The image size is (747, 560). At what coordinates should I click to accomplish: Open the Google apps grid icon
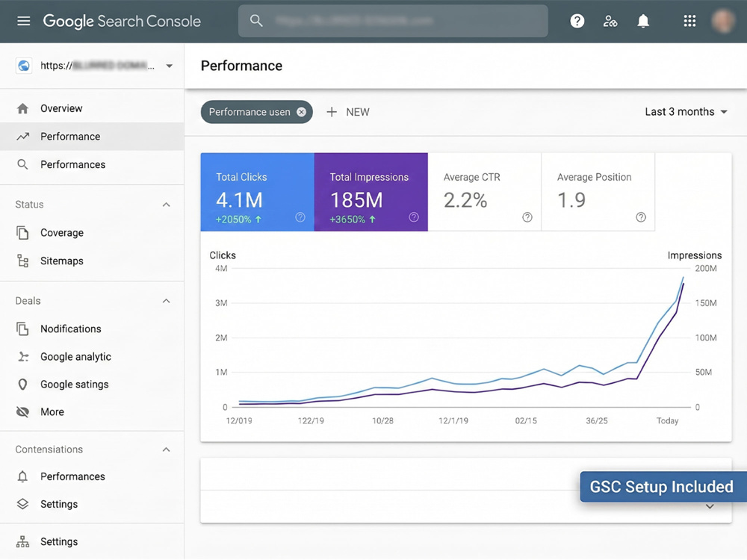click(x=689, y=21)
